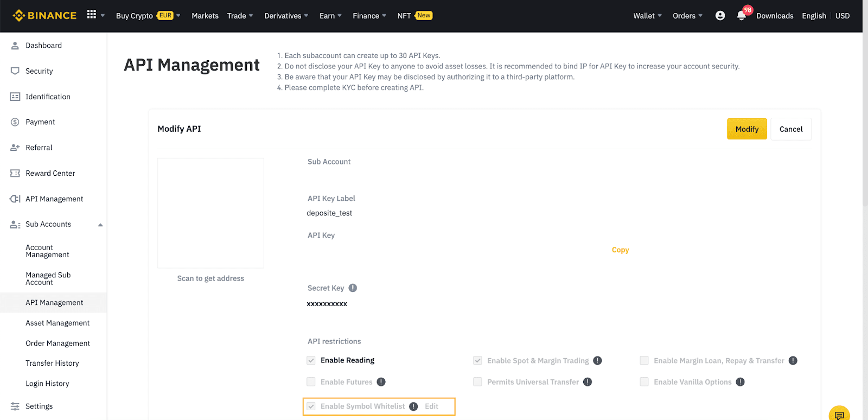Click Edit next to Enable Symbol Whitelist

point(431,406)
